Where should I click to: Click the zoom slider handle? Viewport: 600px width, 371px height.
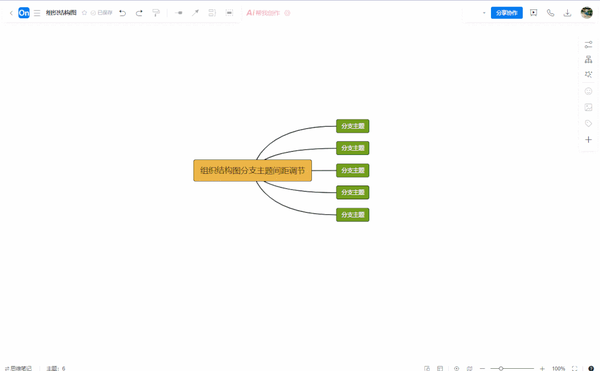[501, 368]
